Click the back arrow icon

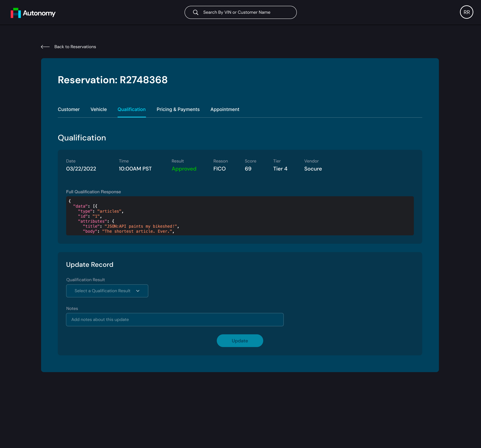tap(45, 47)
